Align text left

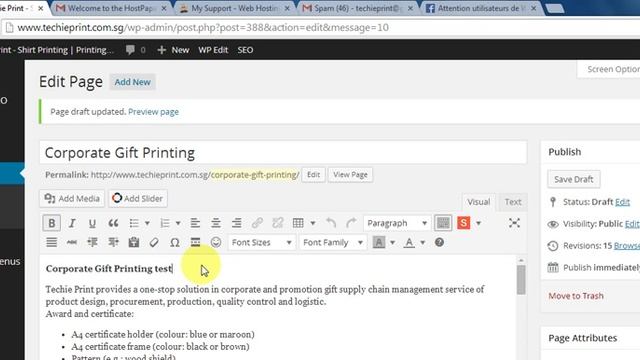(195, 223)
